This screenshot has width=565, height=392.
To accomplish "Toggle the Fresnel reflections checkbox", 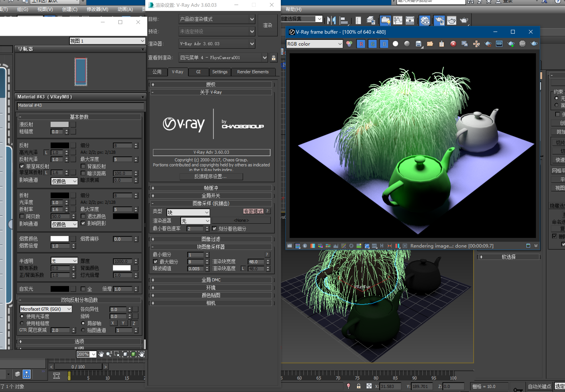I will tap(22, 166).
